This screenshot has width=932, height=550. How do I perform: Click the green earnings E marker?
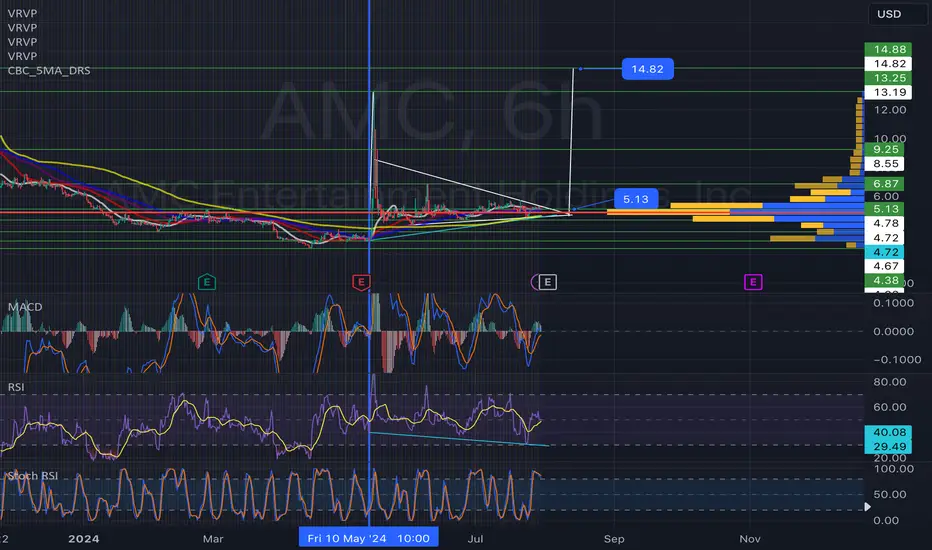point(207,282)
